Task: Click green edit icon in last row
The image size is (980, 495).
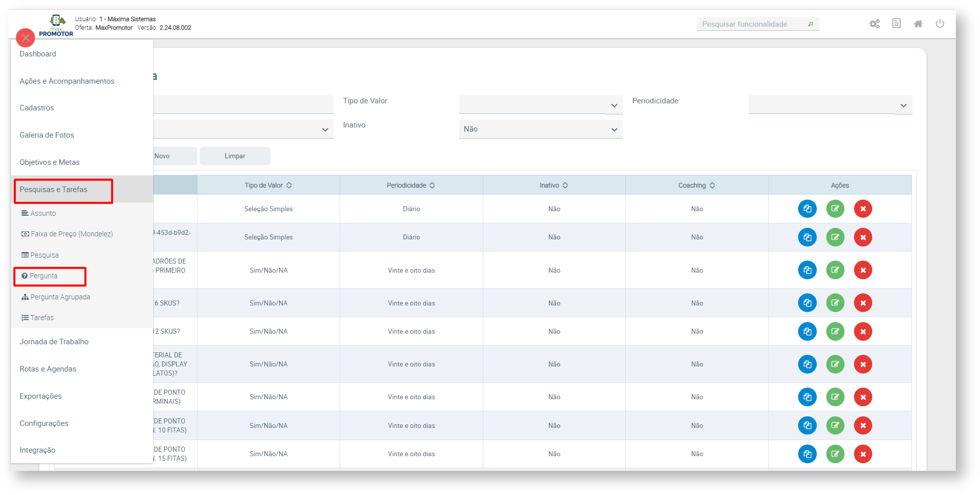Action: pyautogui.click(x=835, y=454)
